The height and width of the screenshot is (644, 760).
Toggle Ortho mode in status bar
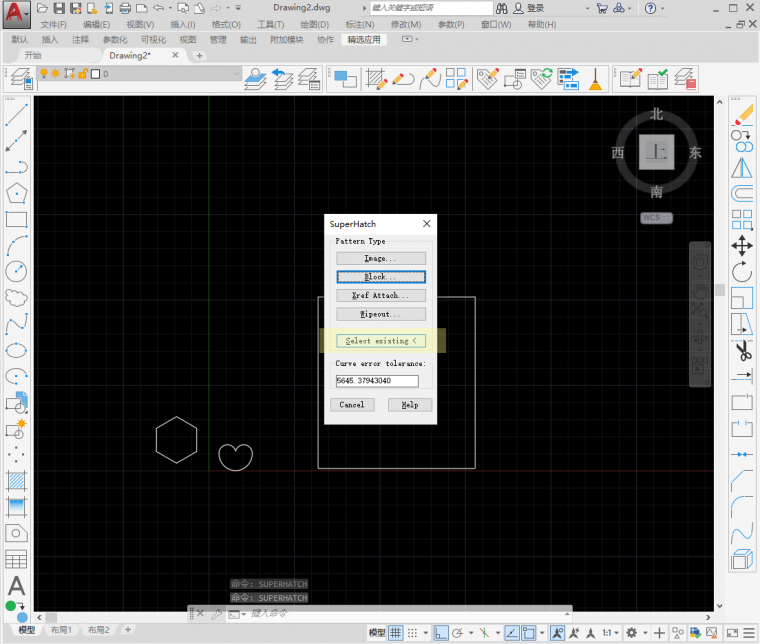click(x=440, y=633)
